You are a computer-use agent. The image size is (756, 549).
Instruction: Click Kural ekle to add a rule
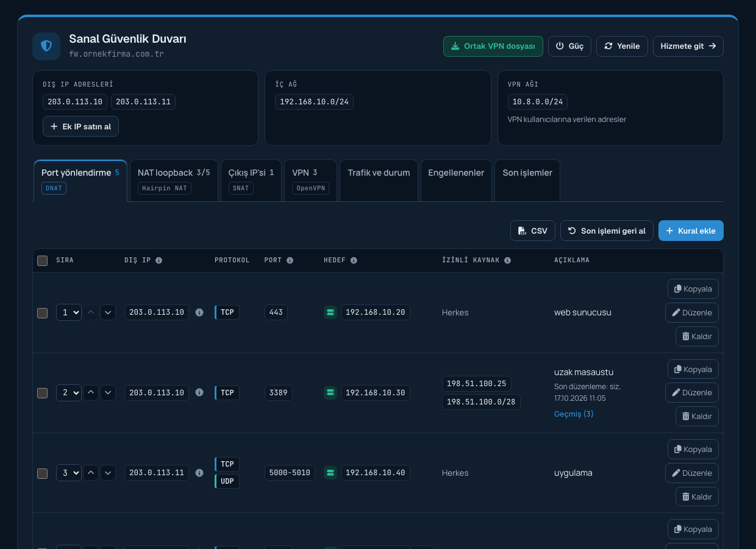(691, 231)
